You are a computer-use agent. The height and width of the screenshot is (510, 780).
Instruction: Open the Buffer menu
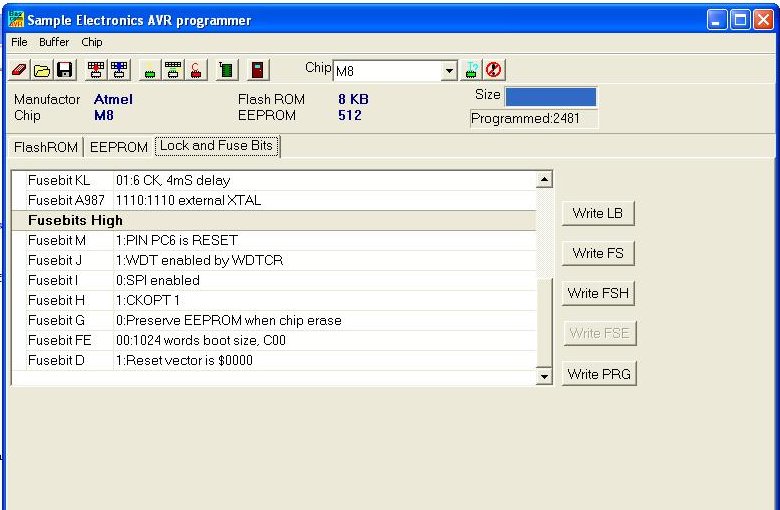[54, 42]
